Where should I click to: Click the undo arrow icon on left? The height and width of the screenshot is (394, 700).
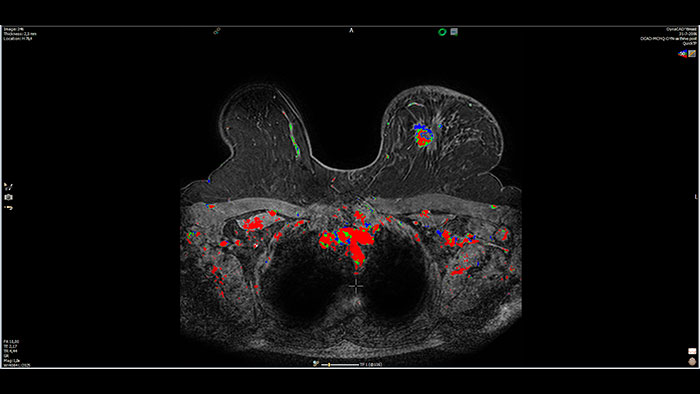click(8, 207)
